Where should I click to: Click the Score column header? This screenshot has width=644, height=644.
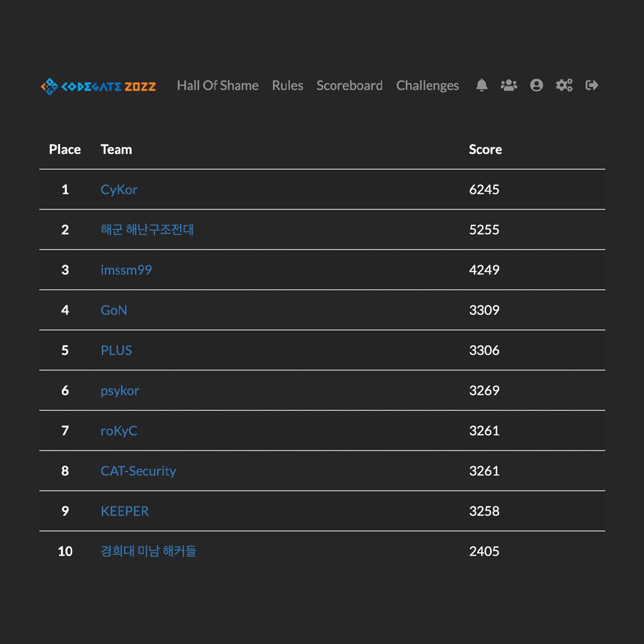coord(485,150)
